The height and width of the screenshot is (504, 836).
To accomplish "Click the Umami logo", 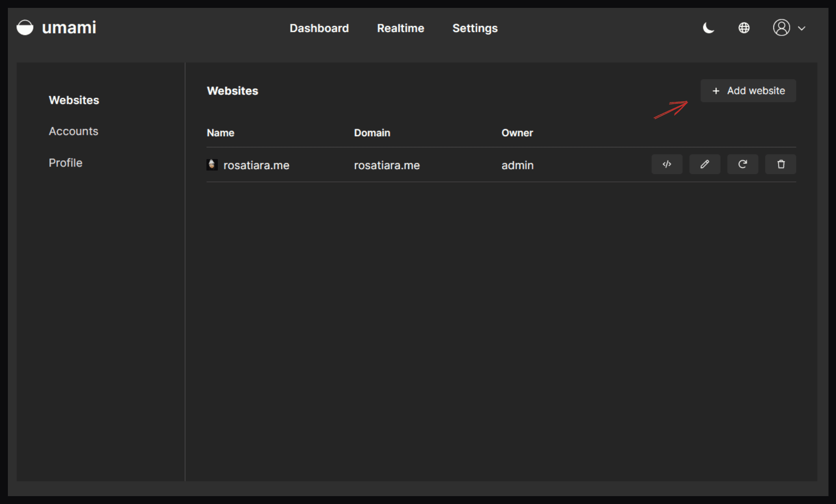I will coord(56,28).
